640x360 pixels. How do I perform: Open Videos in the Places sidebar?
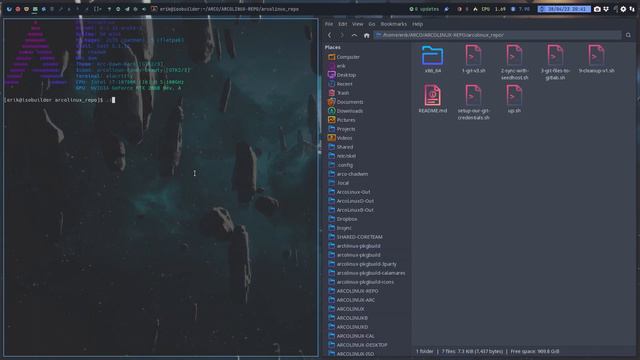340,138
